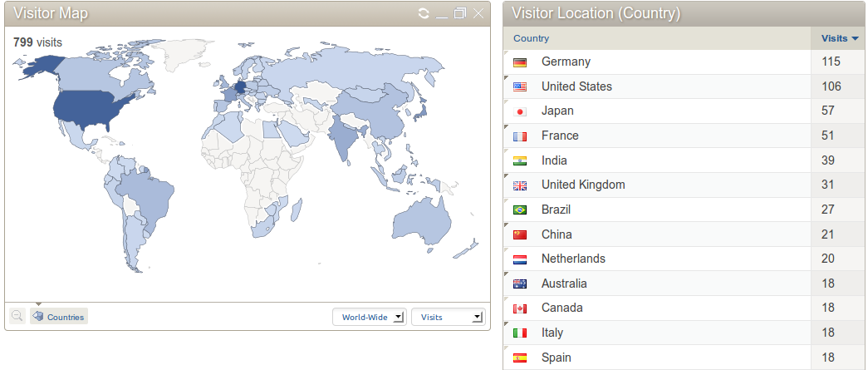This screenshot has height=370, width=868.
Task: Click the Canada flag icon
Action: click(x=520, y=308)
